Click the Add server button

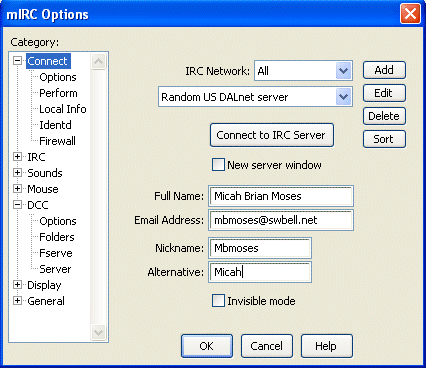(x=384, y=70)
